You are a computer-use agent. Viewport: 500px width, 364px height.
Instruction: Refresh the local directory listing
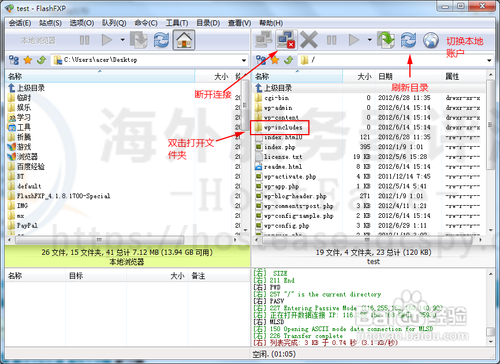[161, 40]
